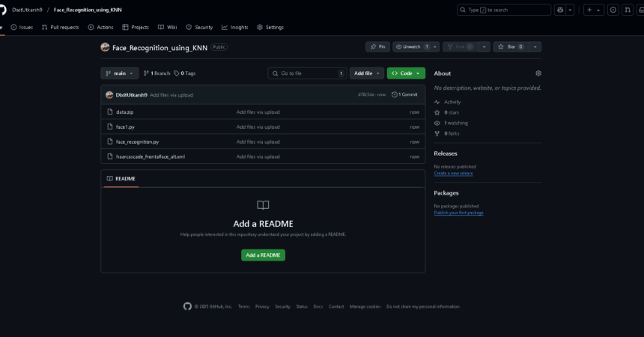
Task: Open the 0 stars link
Action: tap(447, 112)
